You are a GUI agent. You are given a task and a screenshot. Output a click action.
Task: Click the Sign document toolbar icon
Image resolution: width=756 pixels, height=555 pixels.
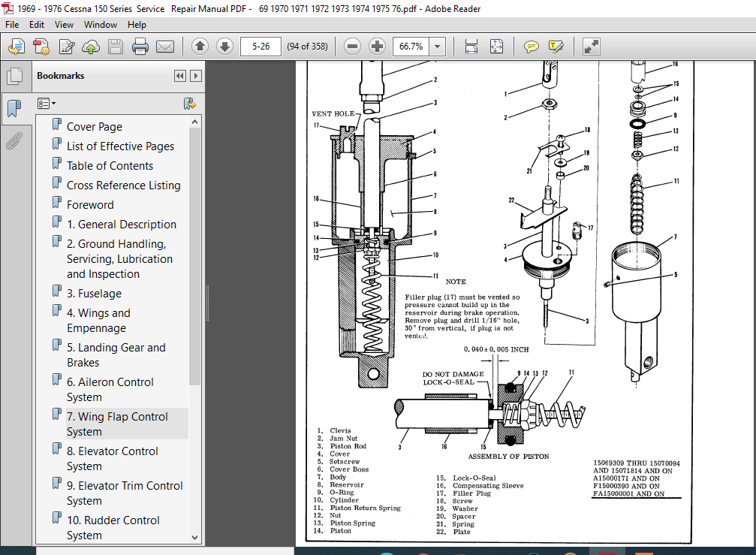tap(67, 47)
